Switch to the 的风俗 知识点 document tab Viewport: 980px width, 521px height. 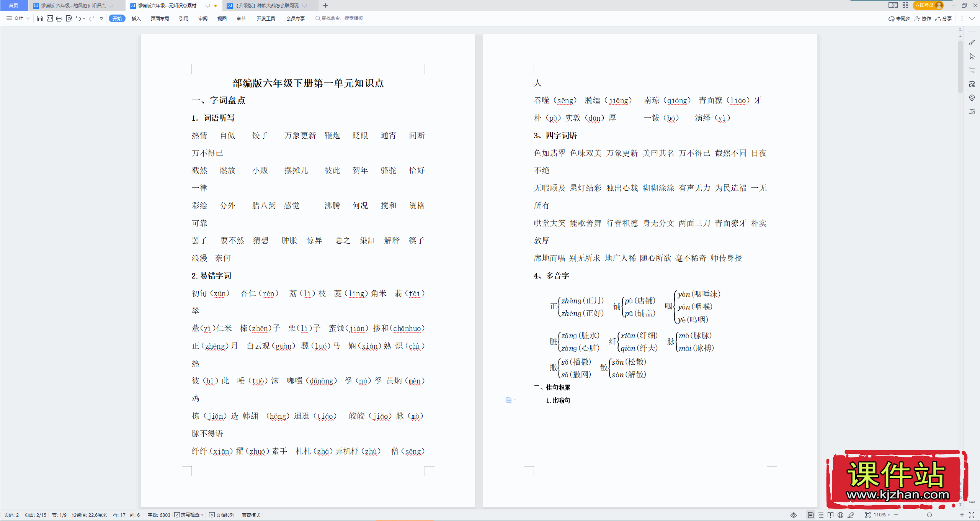[x=73, y=5]
